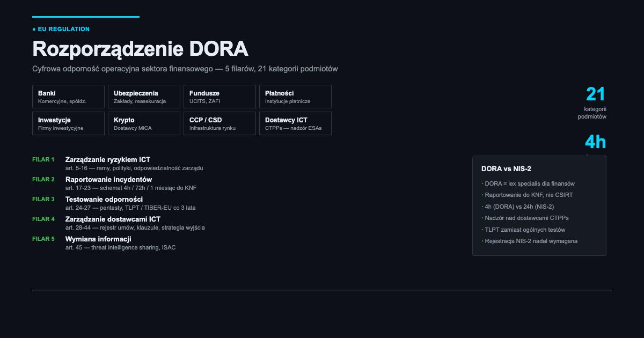Click the FILAR 1 green label
The height and width of the screenshot is (338, 644).
43,160
